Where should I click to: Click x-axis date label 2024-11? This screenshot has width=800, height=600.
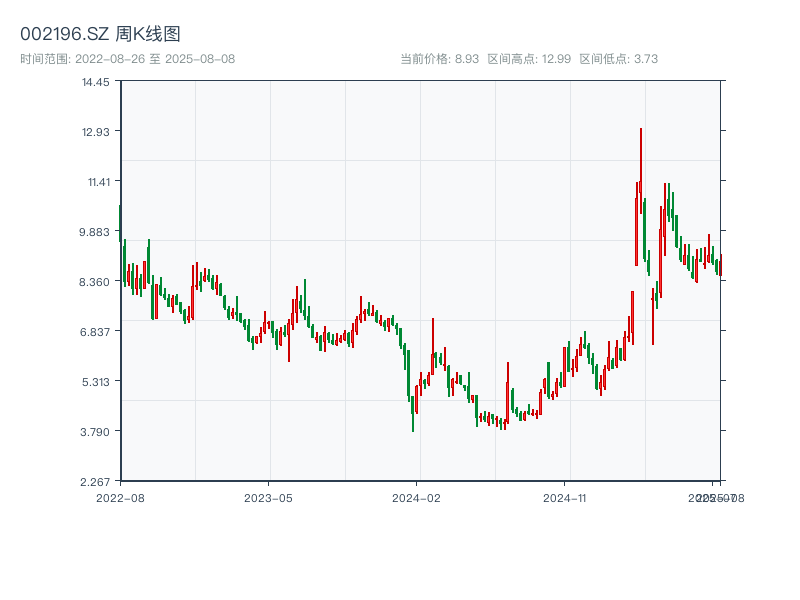click(564, 498)
